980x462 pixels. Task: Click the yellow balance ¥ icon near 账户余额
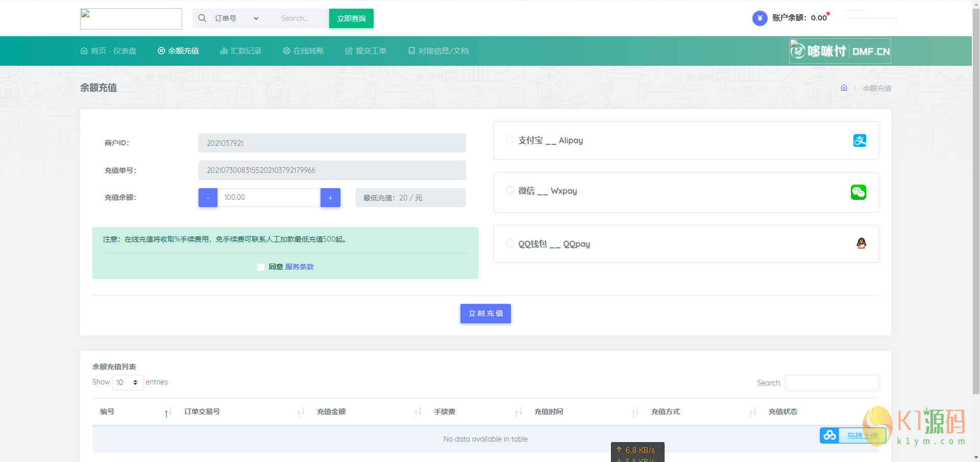760,18
